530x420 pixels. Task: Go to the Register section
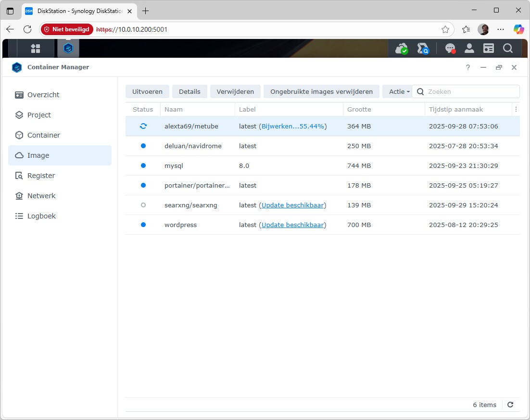pos(40,176)
